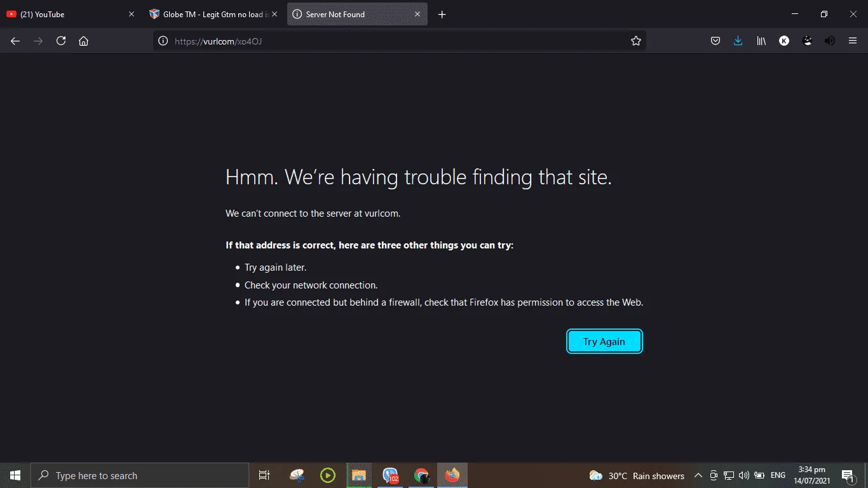
Task: Select the Server Not Found tab
Action: (357, 14)
